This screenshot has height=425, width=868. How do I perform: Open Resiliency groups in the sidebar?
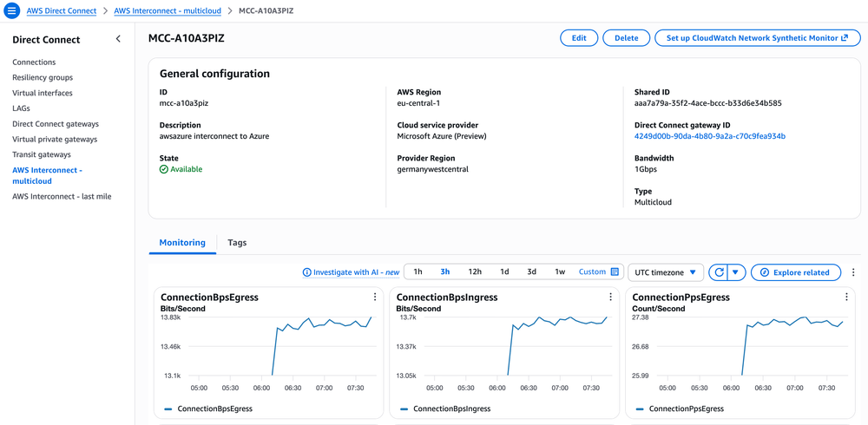(x=43, y=77)
